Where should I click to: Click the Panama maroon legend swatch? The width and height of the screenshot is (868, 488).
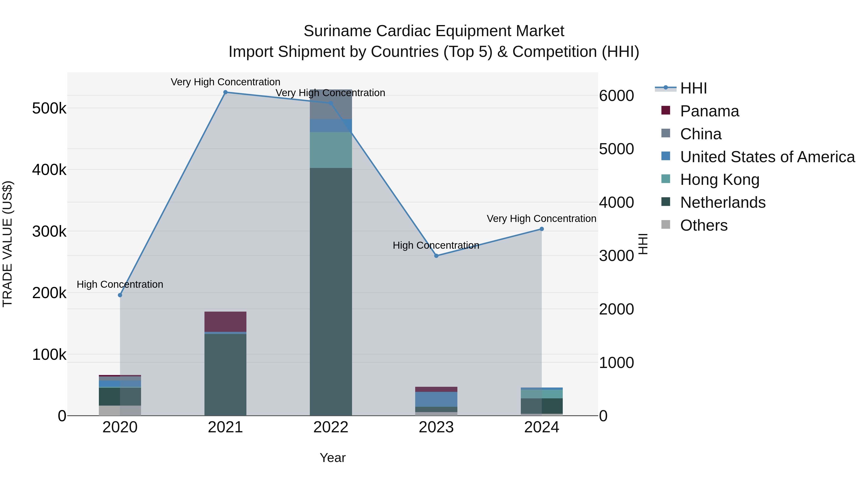[x=666, y=110]
